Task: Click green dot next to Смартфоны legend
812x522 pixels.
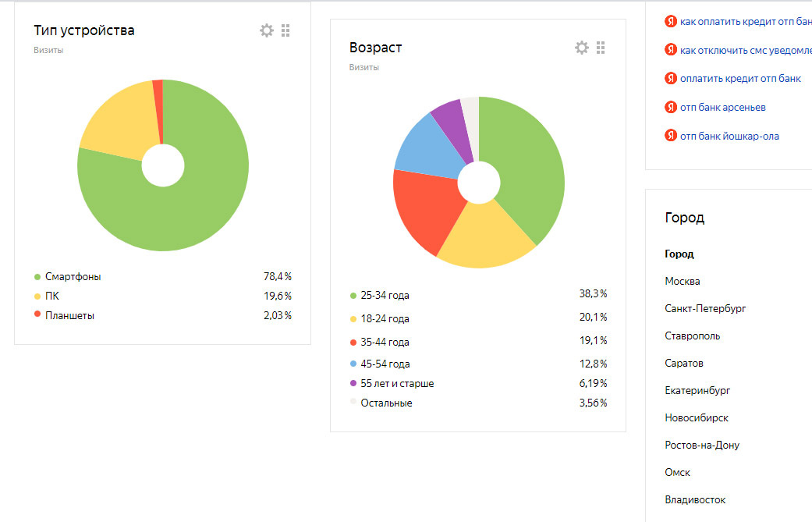Action: coord(37,277)
